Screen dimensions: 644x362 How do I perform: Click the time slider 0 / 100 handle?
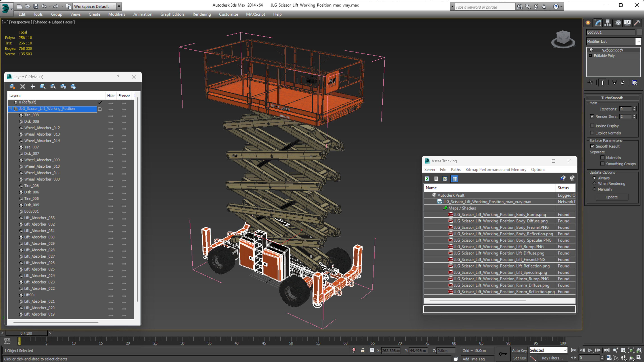(26, 333)
